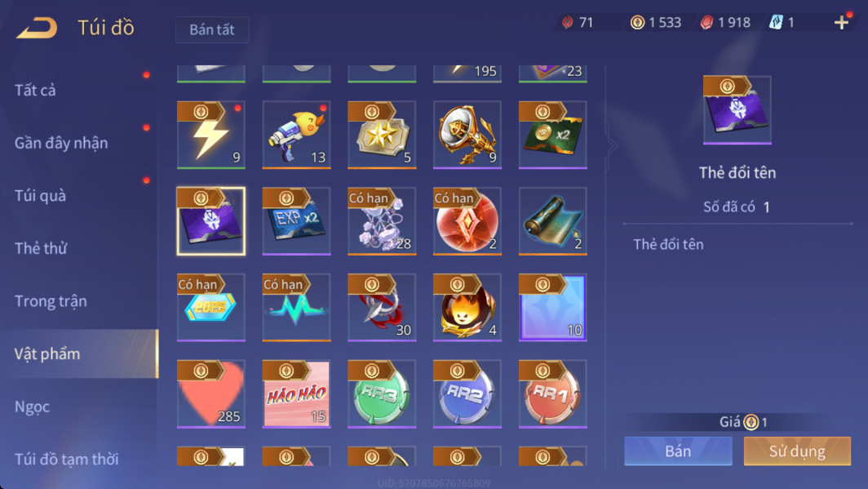Open the golden horn item
Image resolution: width=868 pixels, height=489 pixels.
click(467, 135)
